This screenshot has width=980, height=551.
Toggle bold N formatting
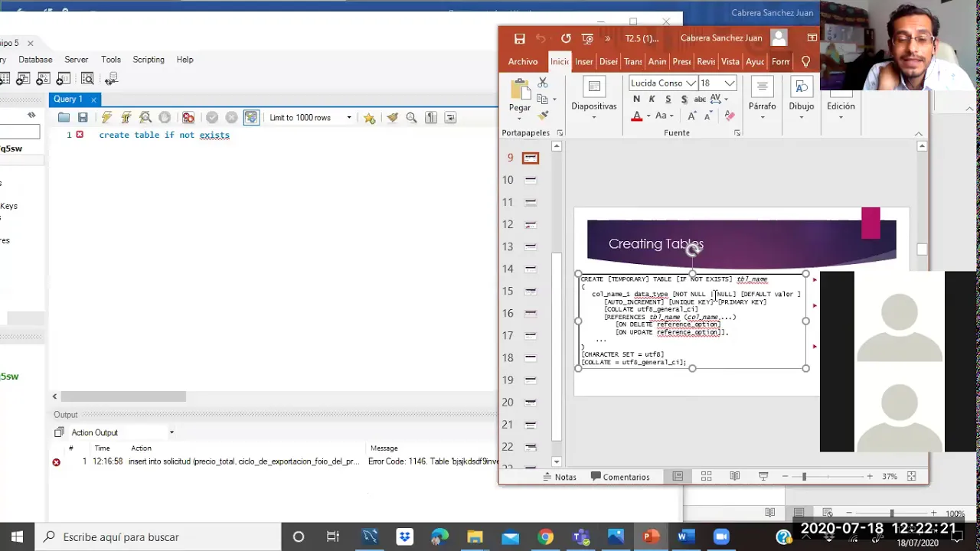pyautogui.click(x=636, y=99)
